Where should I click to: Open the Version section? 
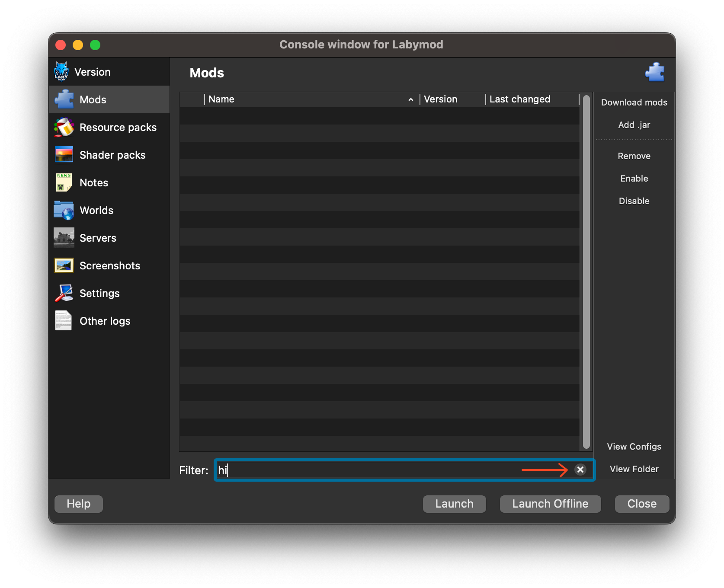pos(92,72)
